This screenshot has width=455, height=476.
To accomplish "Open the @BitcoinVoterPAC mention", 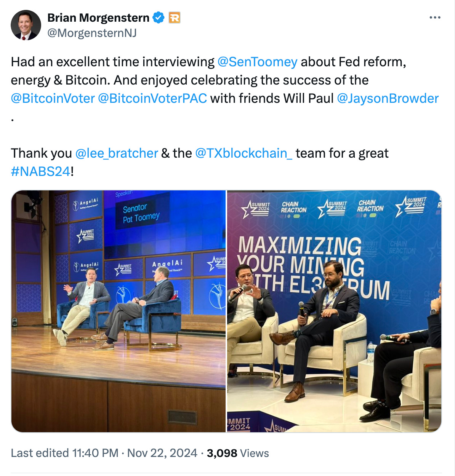I will click(152, 98).
